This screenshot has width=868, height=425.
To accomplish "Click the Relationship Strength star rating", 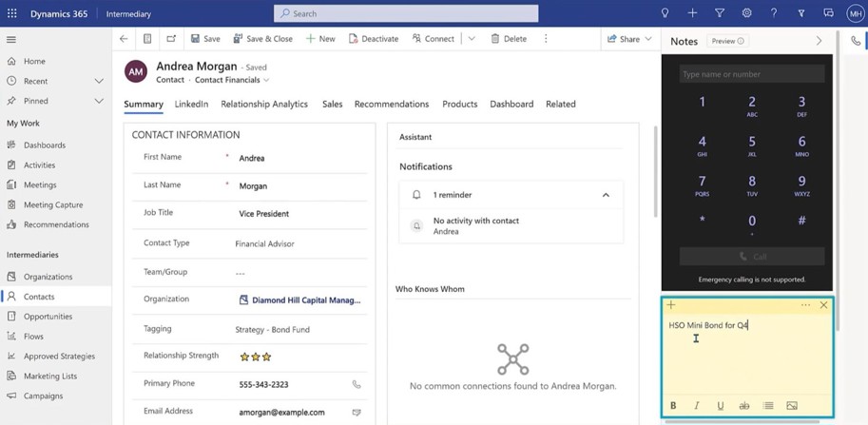I will point(255,357).
